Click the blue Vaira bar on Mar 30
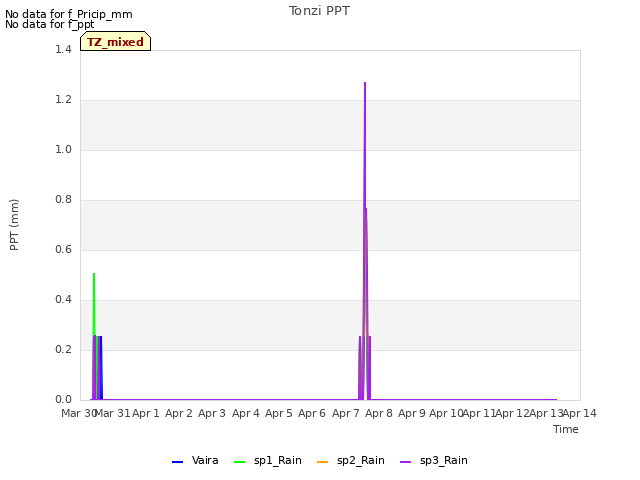The width and height of the screenshot is (640, 480). click(x=100, y=367)
